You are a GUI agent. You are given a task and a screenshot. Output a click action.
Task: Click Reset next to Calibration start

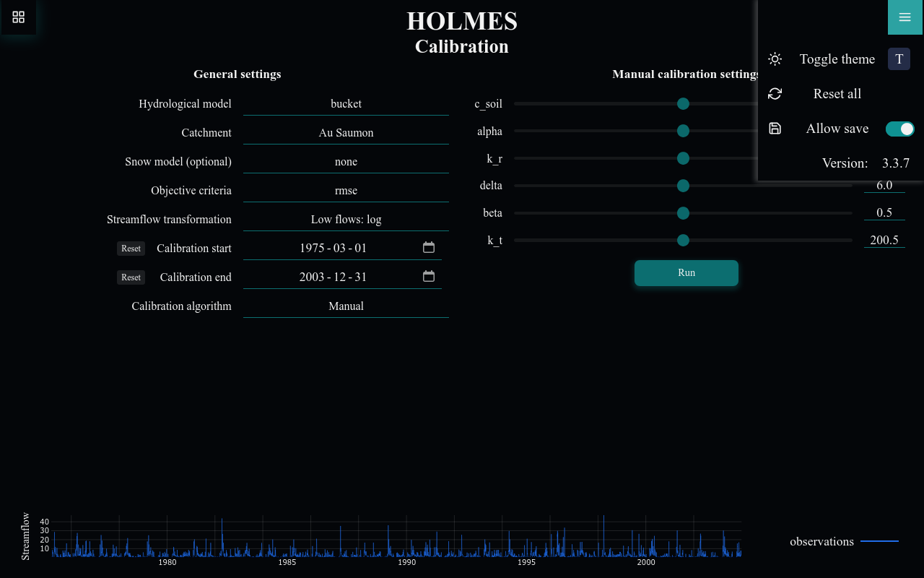[x=131, y=248]
